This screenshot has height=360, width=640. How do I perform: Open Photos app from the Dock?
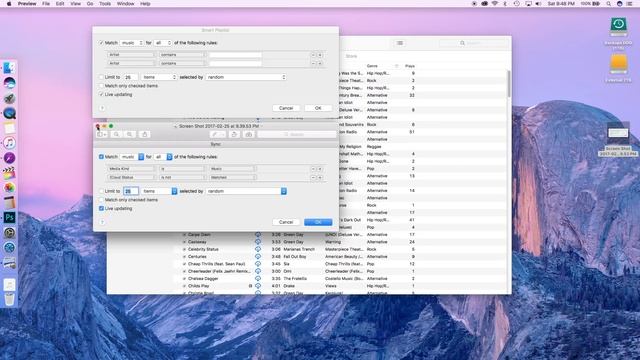coord(9,188)
